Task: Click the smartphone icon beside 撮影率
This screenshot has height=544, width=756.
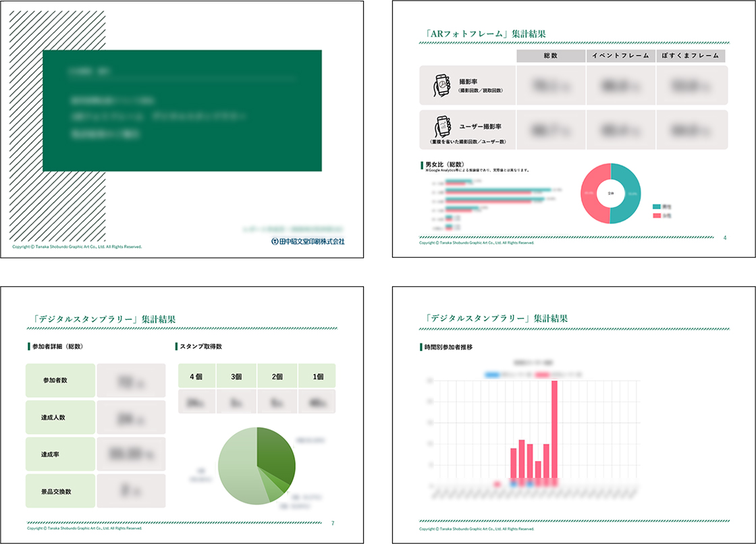Action: 440,85
